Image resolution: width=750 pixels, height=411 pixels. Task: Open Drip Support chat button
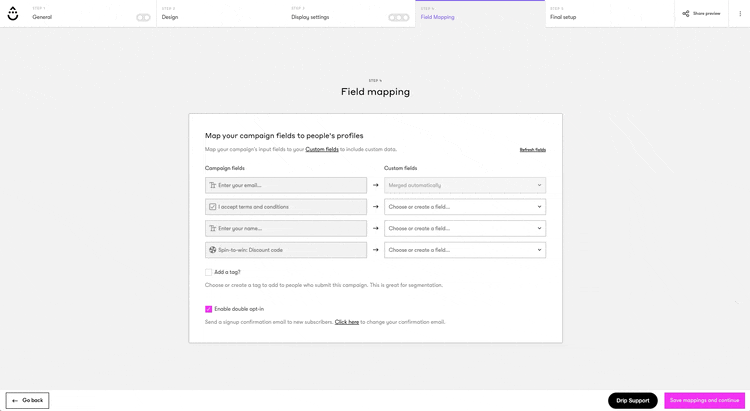click(633, 400)
